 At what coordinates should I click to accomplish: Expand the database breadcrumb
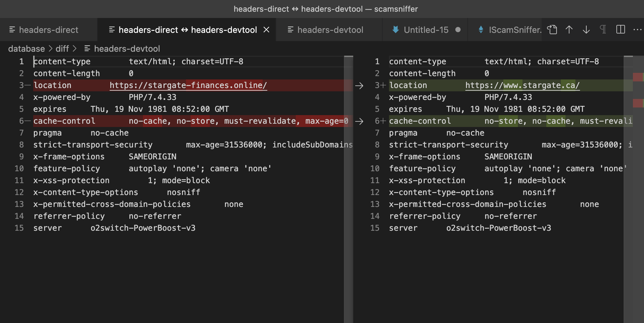click(26, 49)
